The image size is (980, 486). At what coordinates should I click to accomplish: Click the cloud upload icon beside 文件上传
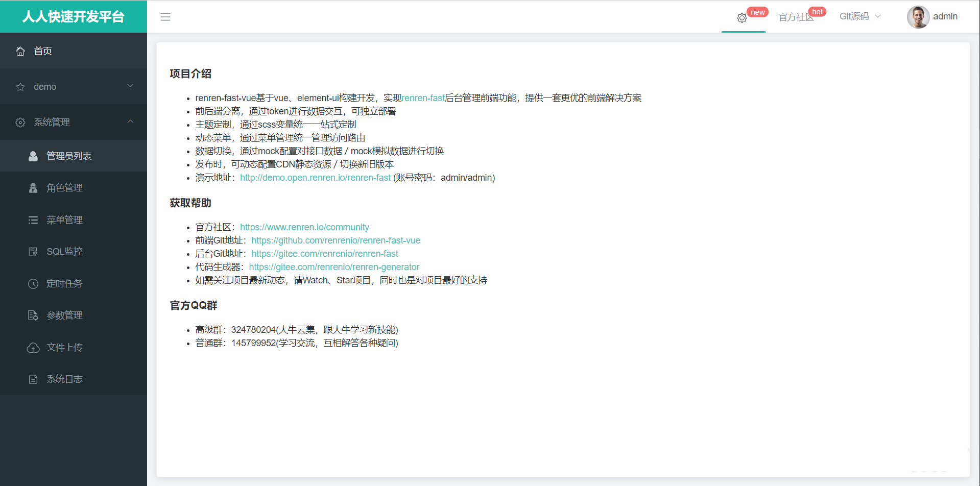click(33, 348)
